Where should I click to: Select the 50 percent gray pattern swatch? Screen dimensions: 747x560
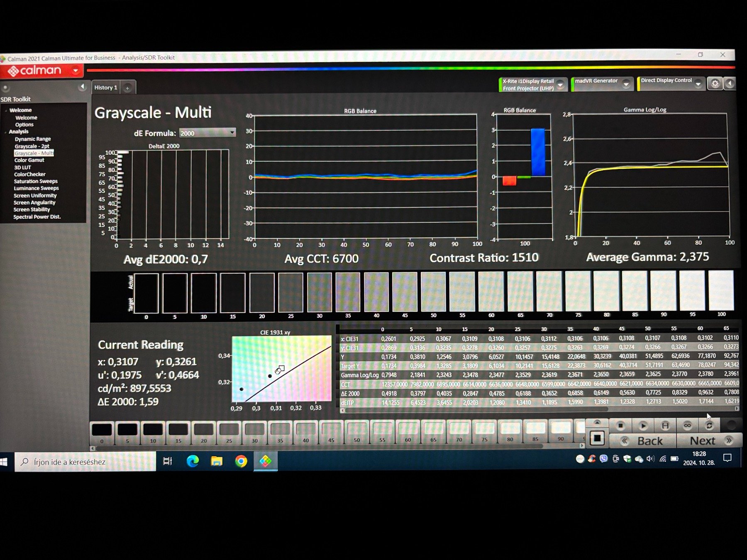coord(357,431)
